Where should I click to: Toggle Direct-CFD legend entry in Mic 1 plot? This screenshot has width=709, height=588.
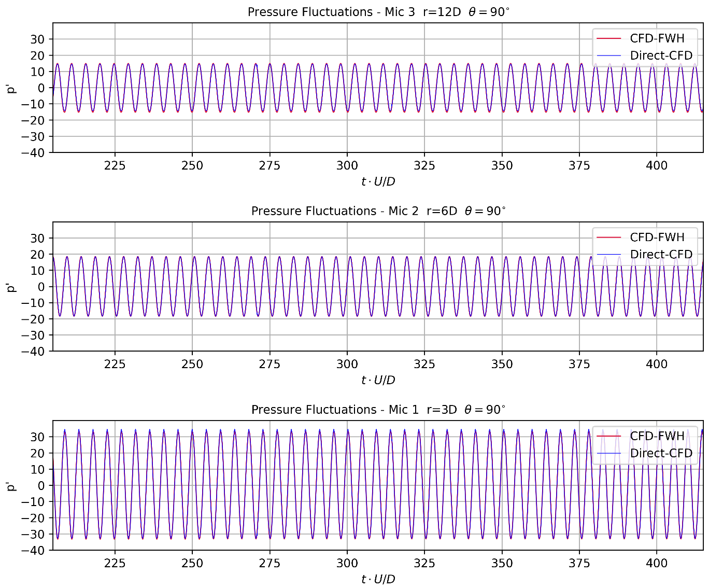661,453
